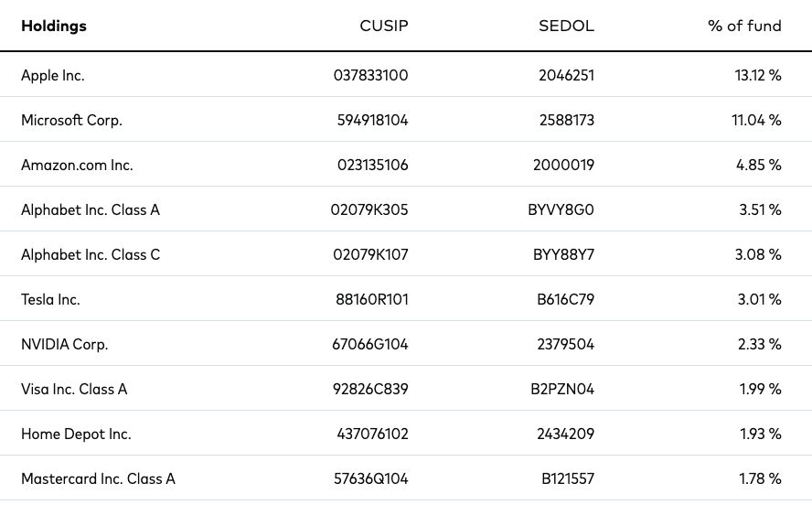This screenshot has height=515, width=812.
Task: Click the Microsoft Corp. row name
Action: [71, 120]
